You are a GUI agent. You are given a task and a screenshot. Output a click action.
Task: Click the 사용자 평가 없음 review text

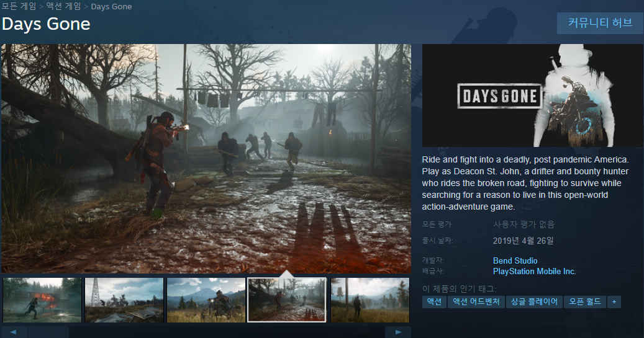point(524,225)
